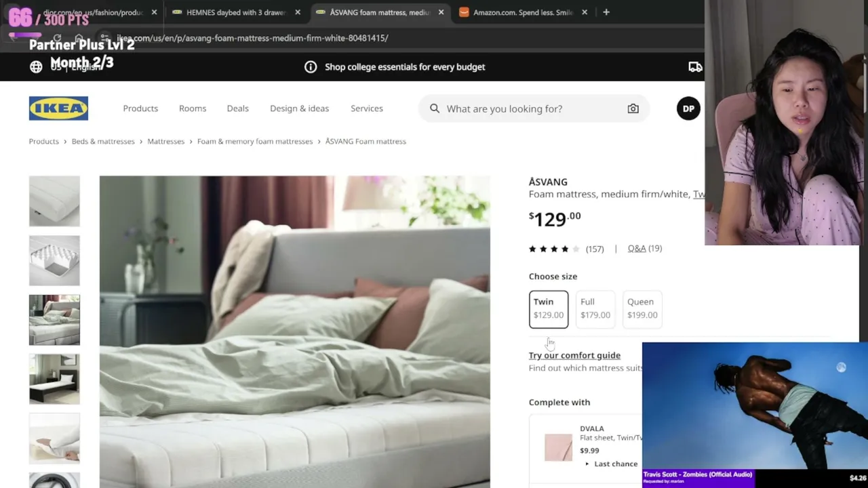The width and height of the screenshot is (868, 488).
Task: Open Foam & memory foam mattresses breadcrumb
Action: [255, 141]
